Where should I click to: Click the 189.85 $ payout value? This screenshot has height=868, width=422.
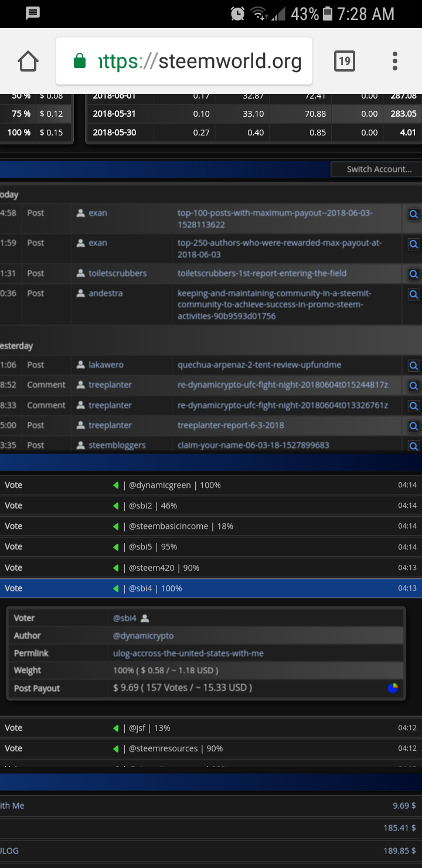click(x=400, y=850)
